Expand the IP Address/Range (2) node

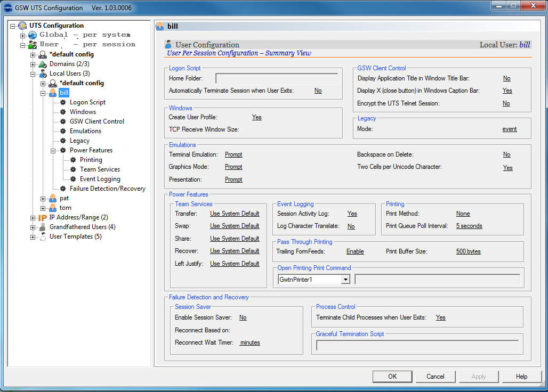[33, 218]
